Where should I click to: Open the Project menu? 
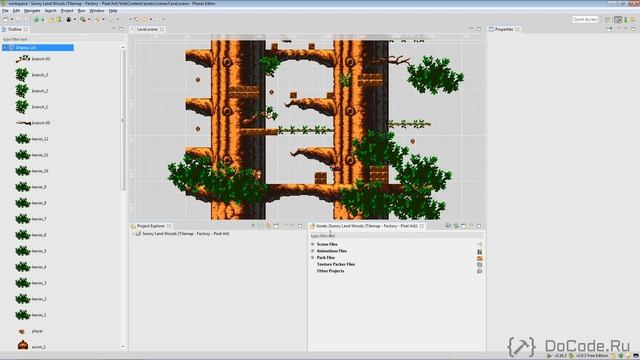(x=67, y=11)
